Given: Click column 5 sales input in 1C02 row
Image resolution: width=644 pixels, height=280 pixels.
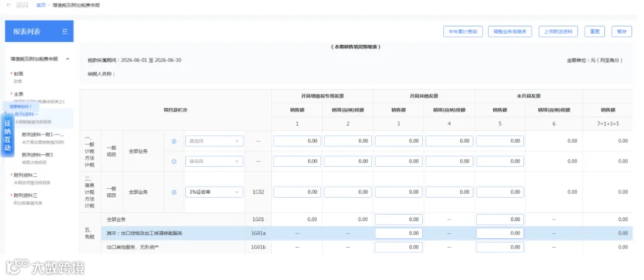Looking at the screenshot, I should click(x=500, y=192).
